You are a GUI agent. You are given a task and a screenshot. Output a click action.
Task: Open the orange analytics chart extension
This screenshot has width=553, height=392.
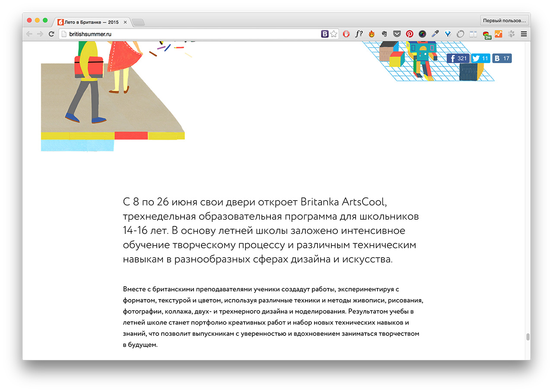499,34
